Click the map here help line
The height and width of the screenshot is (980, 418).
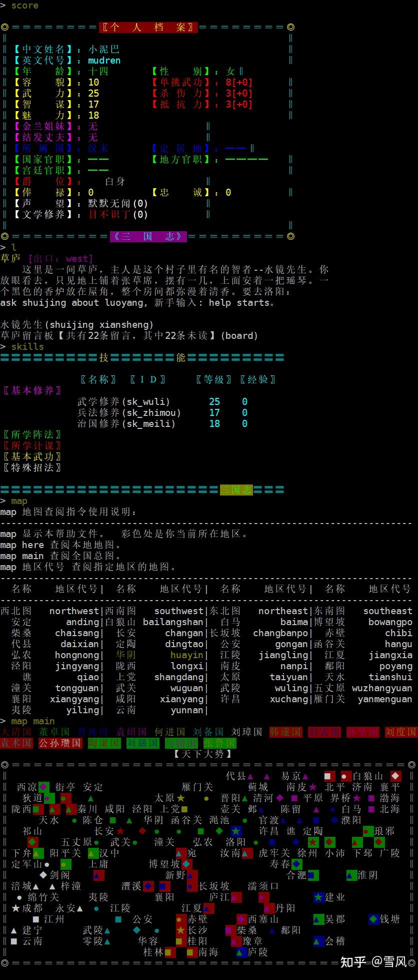(x=60, y=545)
